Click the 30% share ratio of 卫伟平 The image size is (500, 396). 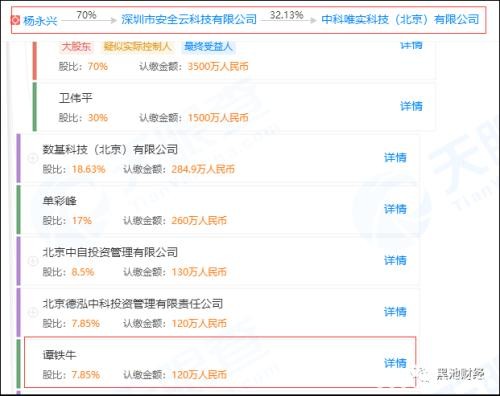98,118
